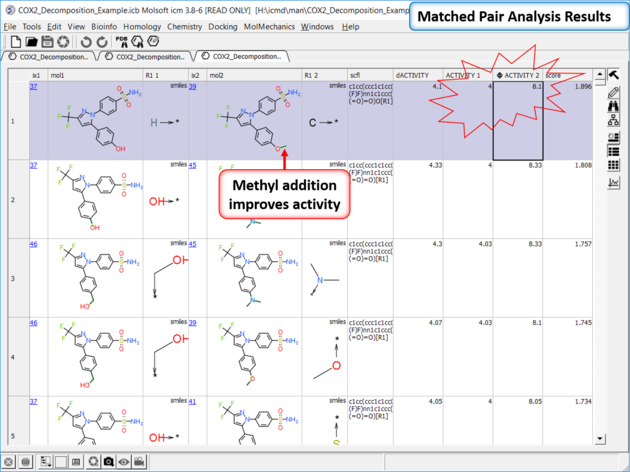Sort by the ACTIVITY 2 column header
630x472 pixels.
tap(518, 74)
